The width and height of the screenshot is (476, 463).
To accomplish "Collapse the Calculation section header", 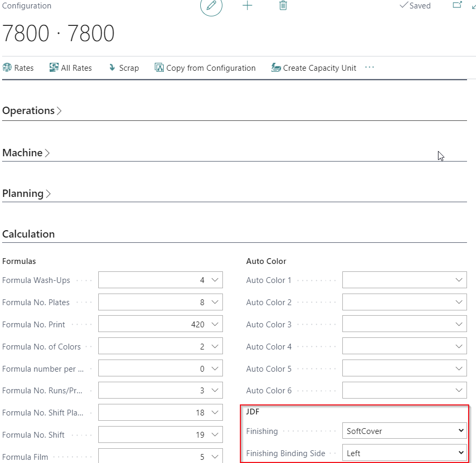I will [29, 234].
